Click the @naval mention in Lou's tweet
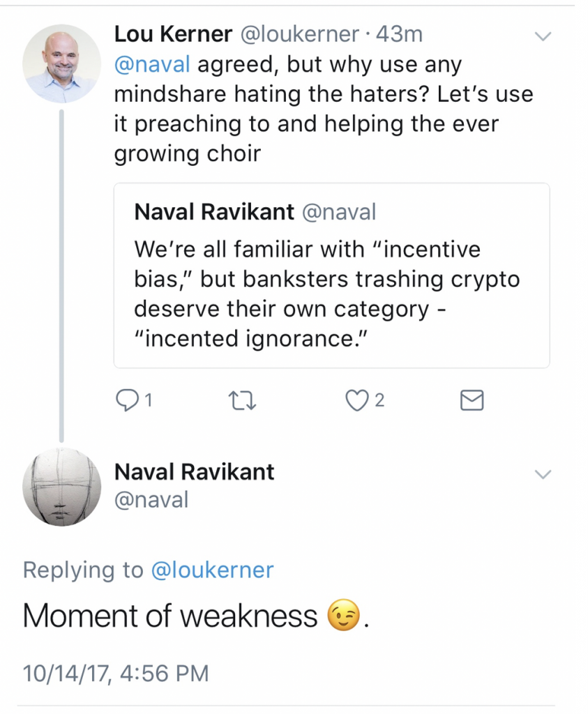This screenshot has height=714, width=588. point(151,65)
